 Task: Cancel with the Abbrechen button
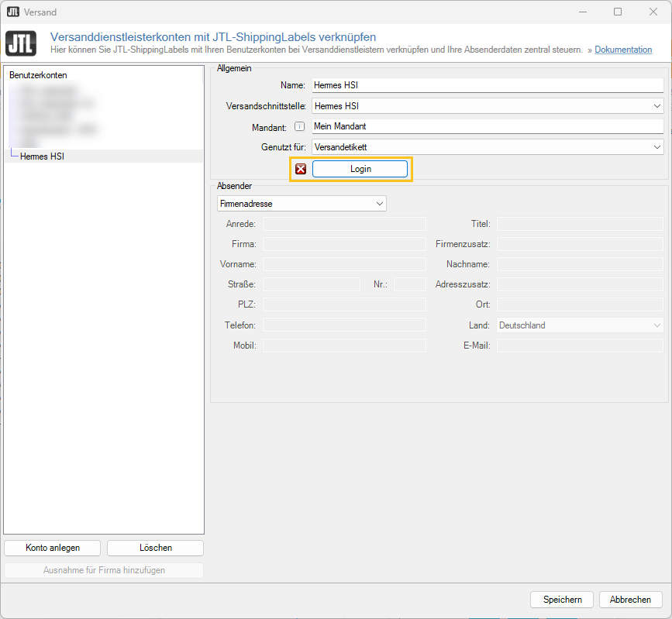point(630,600)
